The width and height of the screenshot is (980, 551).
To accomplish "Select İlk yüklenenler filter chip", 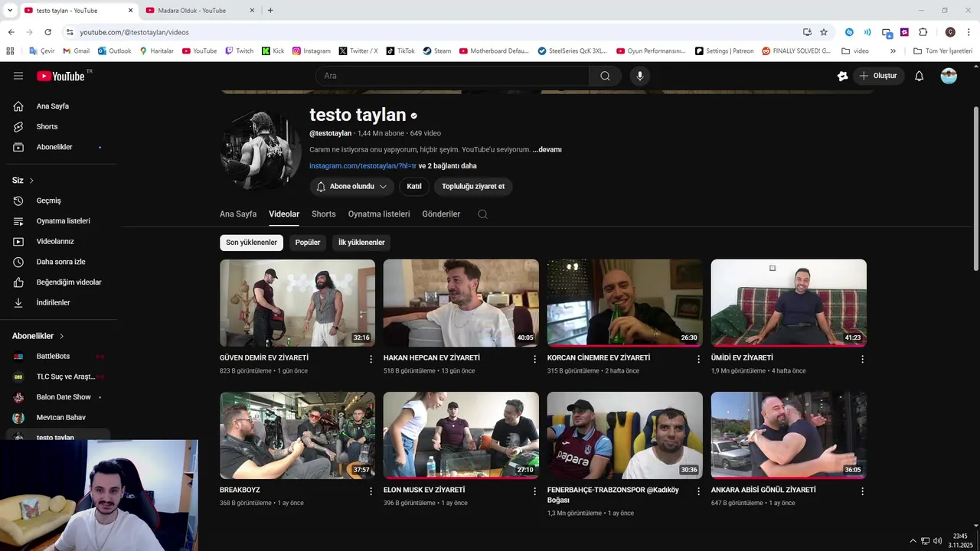I will [361, 243].
